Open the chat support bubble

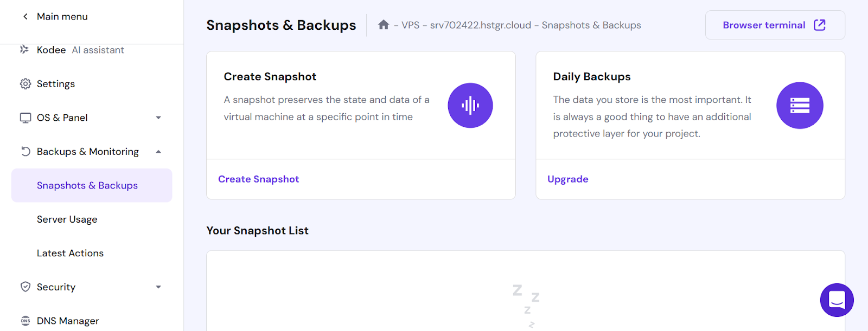pyautogui.click(x=837, y=300)
